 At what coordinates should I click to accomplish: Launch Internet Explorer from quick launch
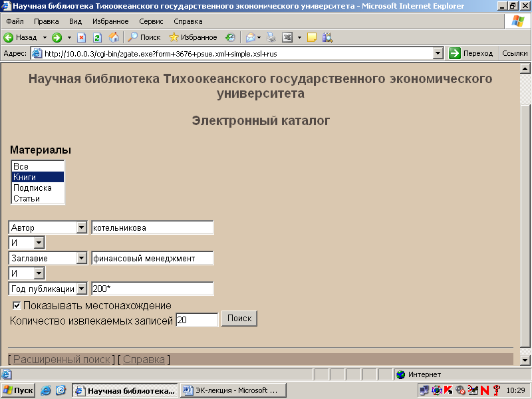[x=45, y=390]
